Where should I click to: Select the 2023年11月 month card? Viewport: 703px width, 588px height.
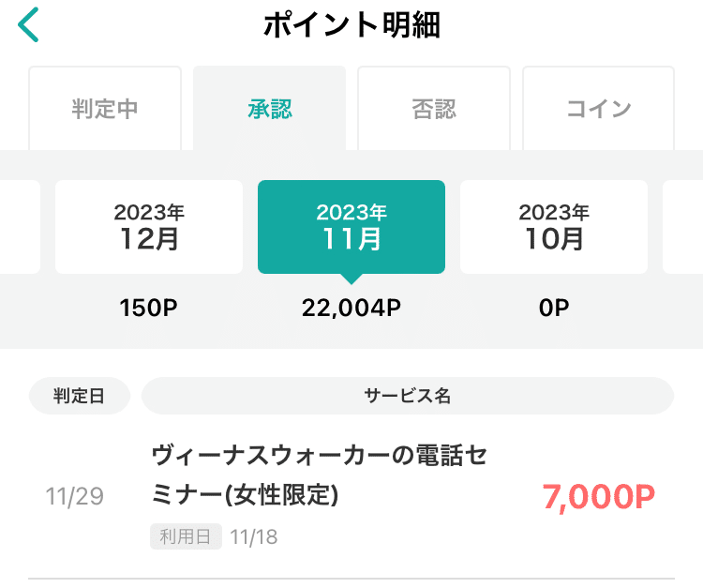pyautogui.click(x=351, y=227)
